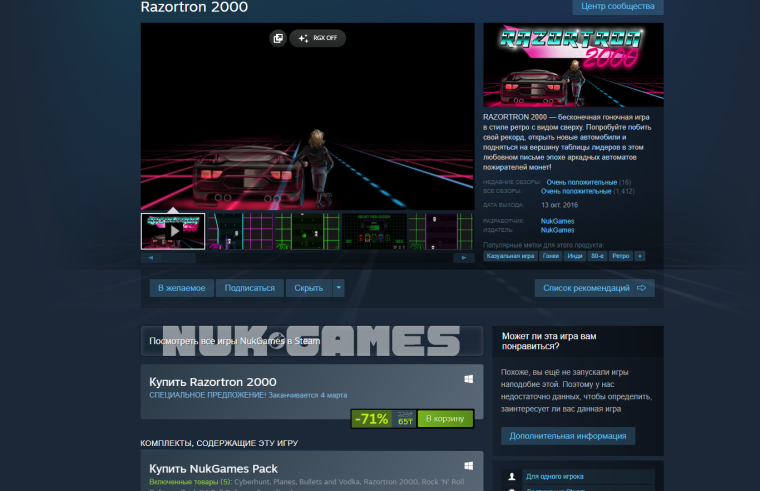Open the NukGames all games banner
This screenshot has width=760, height=491.
[312, 341]
